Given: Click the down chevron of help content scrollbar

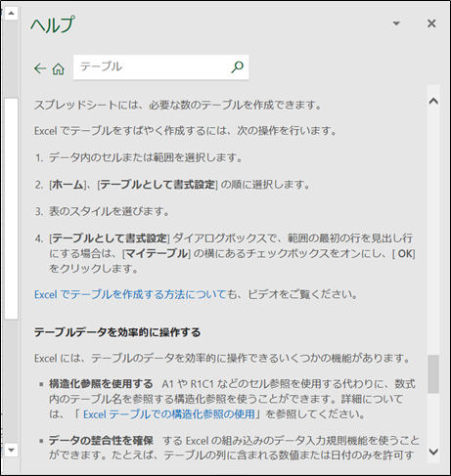Looking at the screenshot, I should tap(433, 452).
